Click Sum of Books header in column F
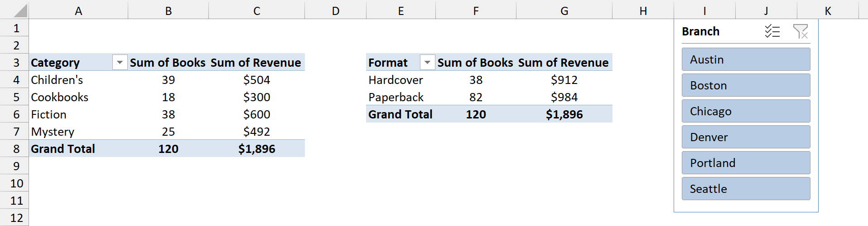Screen dimensions: 868x226 click(x=476, y=63)
